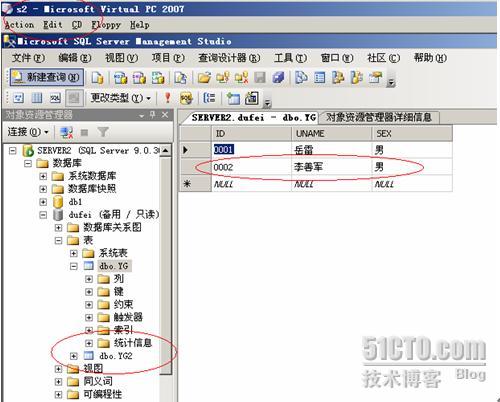Open the 帮助(H) menu
500x402 pixels.
pyautogui.click(x=430, y=58)
